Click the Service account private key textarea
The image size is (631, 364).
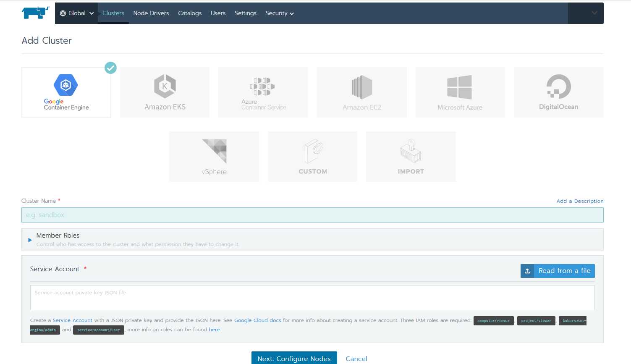pos(312,298)
